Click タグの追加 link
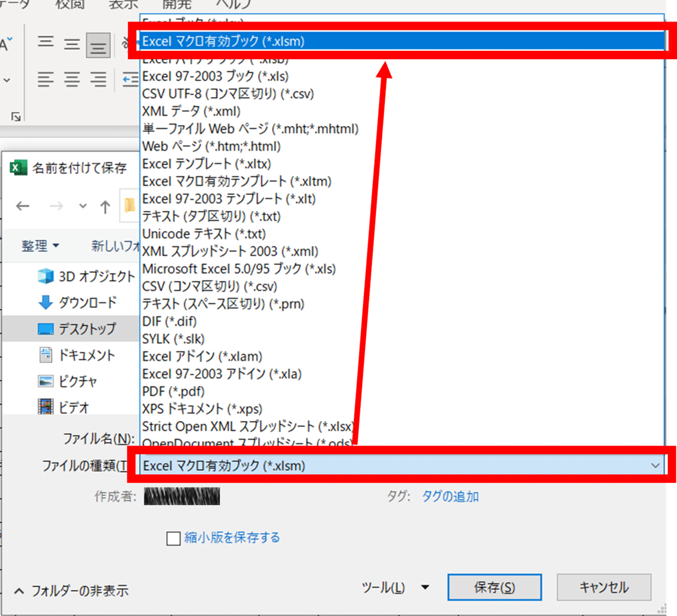 tap(450, 496)
